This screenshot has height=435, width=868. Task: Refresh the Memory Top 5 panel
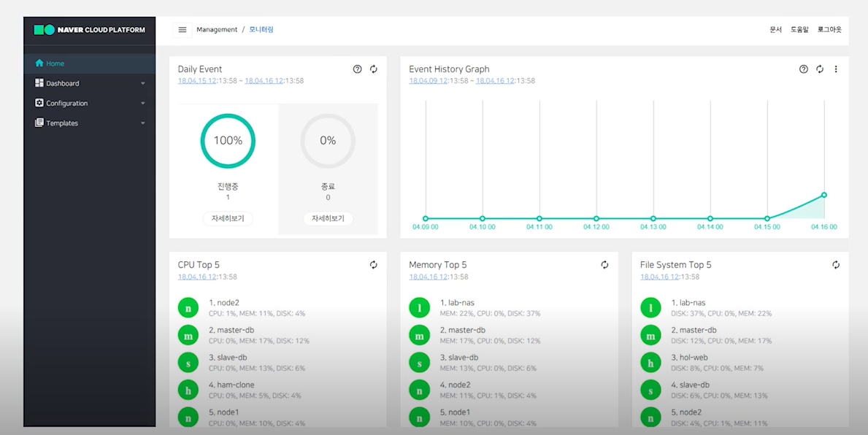point(604,265)
